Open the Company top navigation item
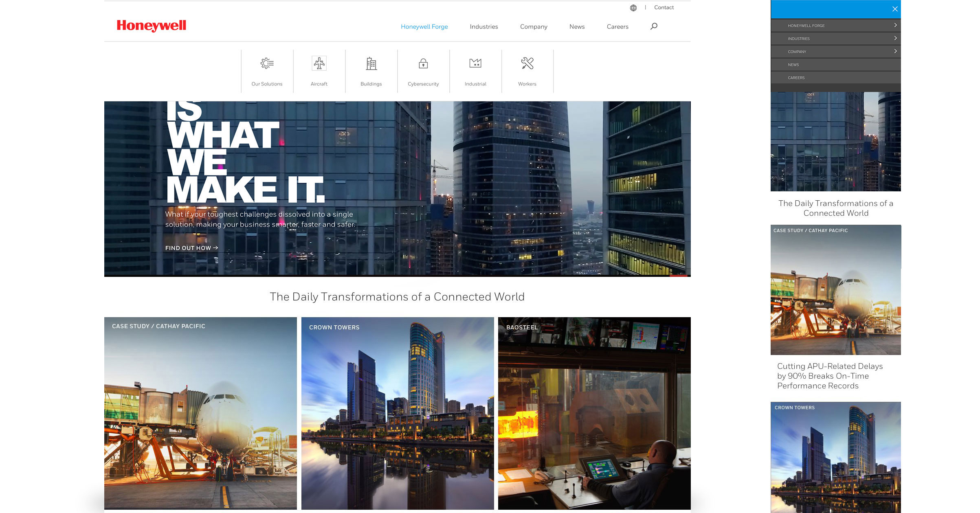Viewport: 980px width, 513px height. pos(534,27)
